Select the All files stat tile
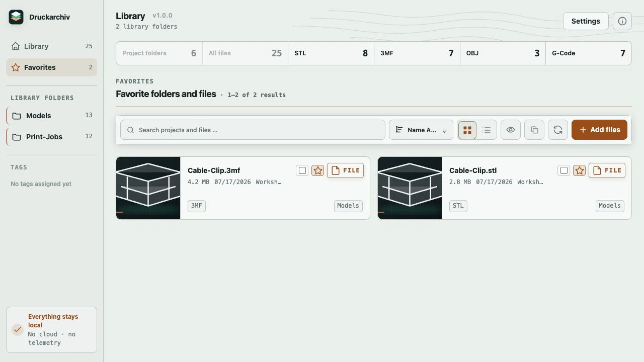The image size is (644, 362). pos(245,53)
